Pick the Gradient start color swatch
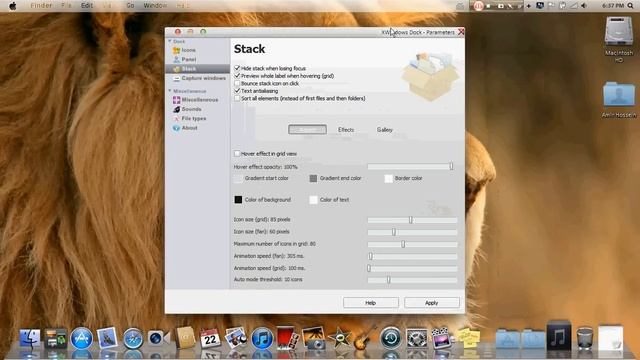 (x=238, y=178)
